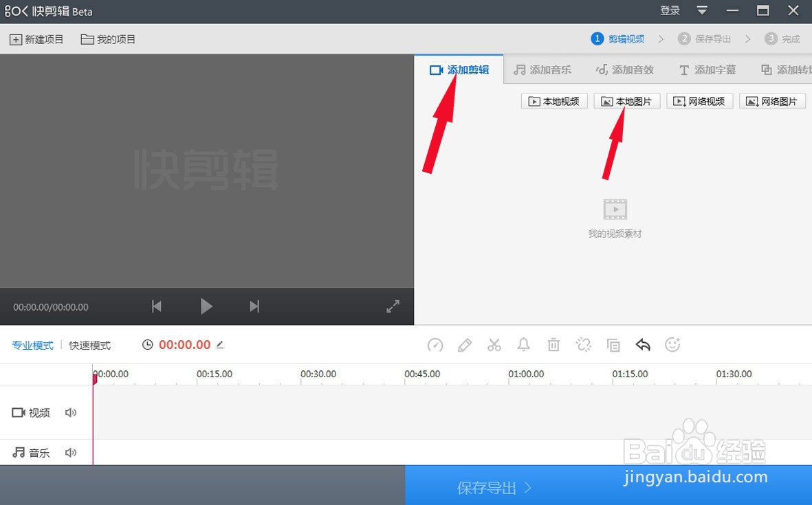Screen dimensions: 812x505
Task: Open 我的项目 projects list
Action: click(108, 39)
